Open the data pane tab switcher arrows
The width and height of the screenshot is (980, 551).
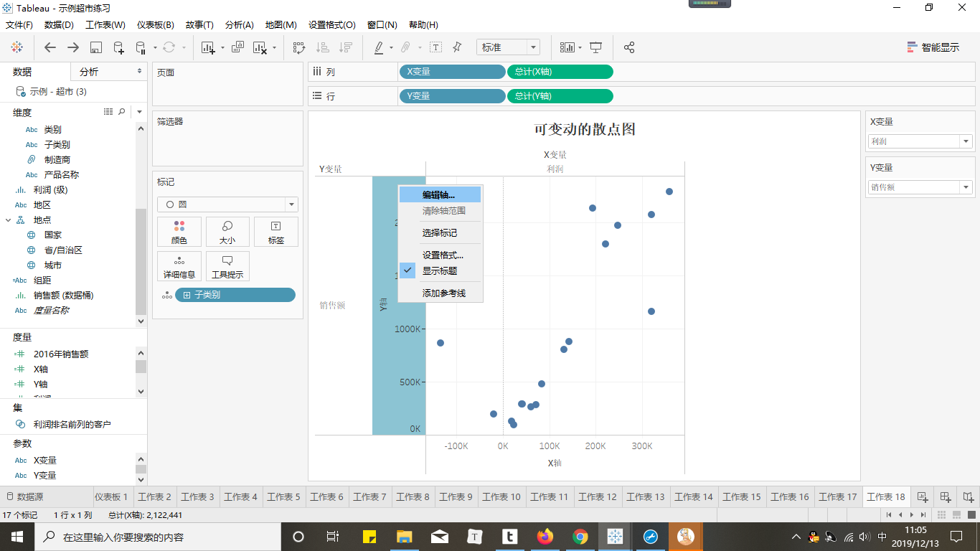140,72
